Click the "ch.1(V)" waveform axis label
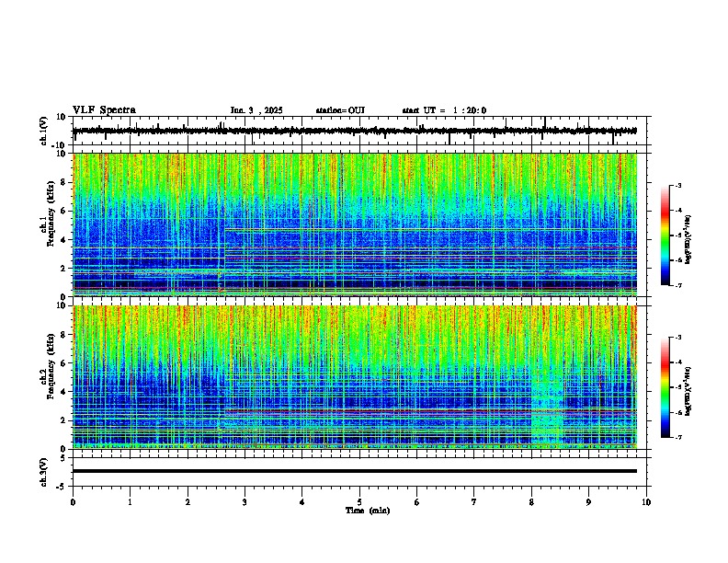The height and width of the screenshot is (563, 728). point(44,131)
